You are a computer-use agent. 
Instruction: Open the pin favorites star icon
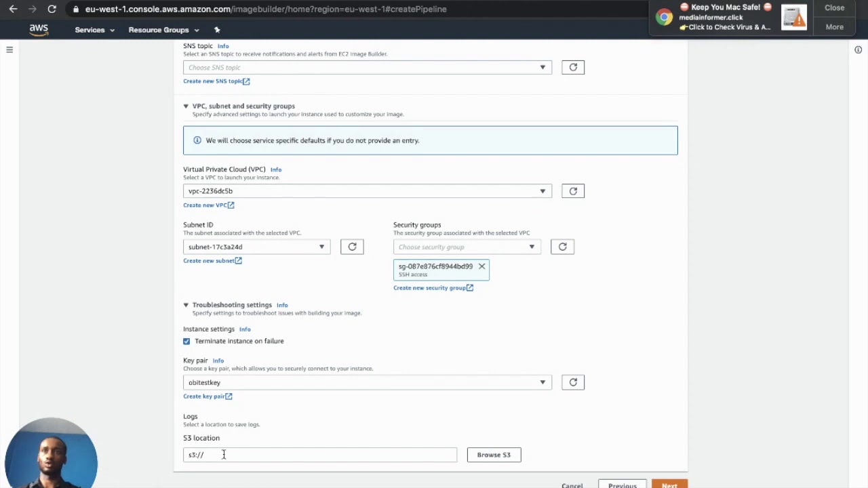click(217, 30)
